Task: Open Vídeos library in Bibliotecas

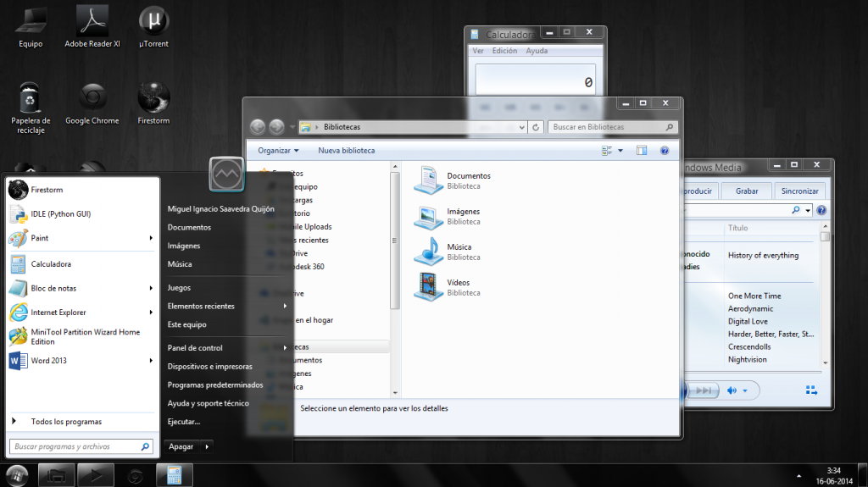Action: point(448,287)
